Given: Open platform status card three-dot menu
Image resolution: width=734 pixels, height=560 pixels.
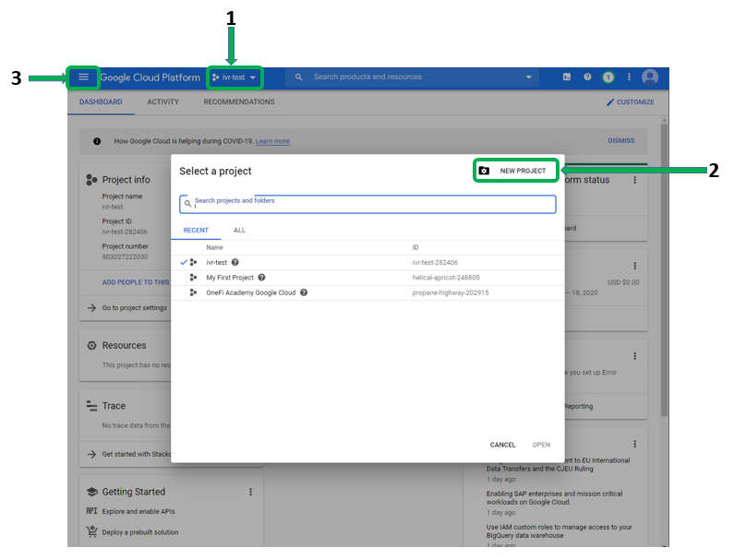Looking at the screenshot, I should pyautogui.click(x=635, y=180).
